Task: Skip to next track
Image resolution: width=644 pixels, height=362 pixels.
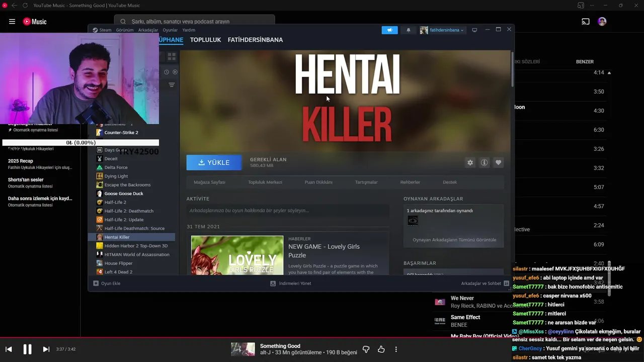Action: tap(46, 349)
